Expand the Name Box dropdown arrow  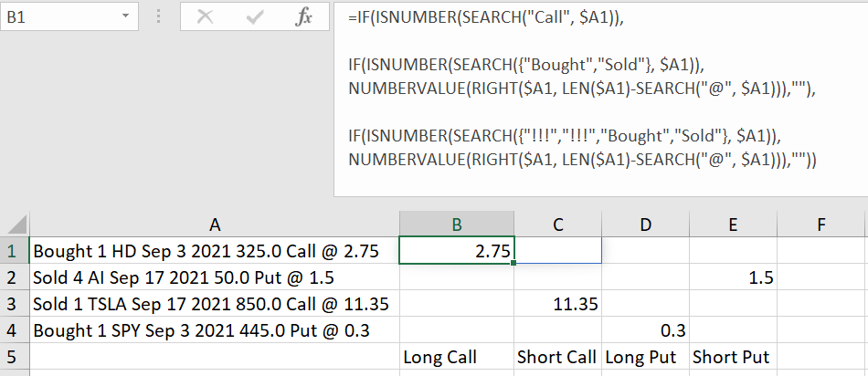coord(125,17)
